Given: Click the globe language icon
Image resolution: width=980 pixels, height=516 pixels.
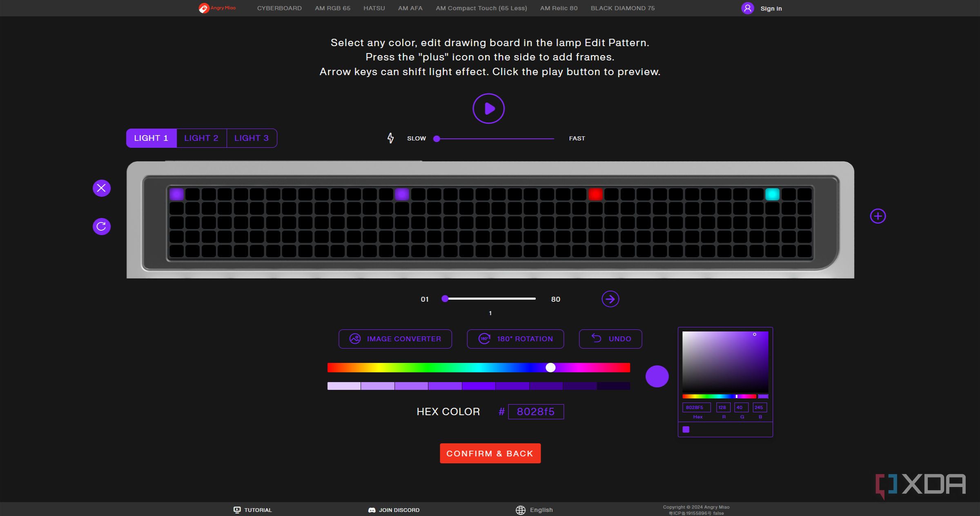Looking at the screenshot, I should pyautogui.click(x=520, y=510).
